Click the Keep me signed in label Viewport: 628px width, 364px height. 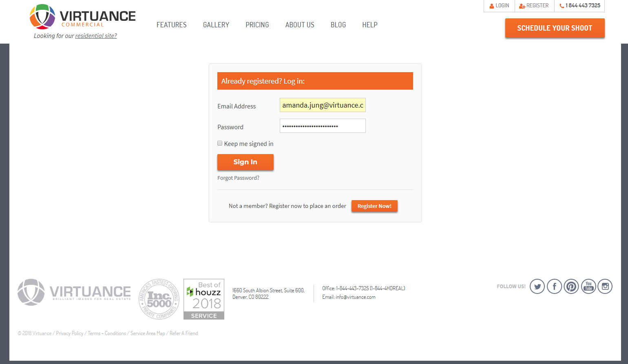tap(249, 144)
